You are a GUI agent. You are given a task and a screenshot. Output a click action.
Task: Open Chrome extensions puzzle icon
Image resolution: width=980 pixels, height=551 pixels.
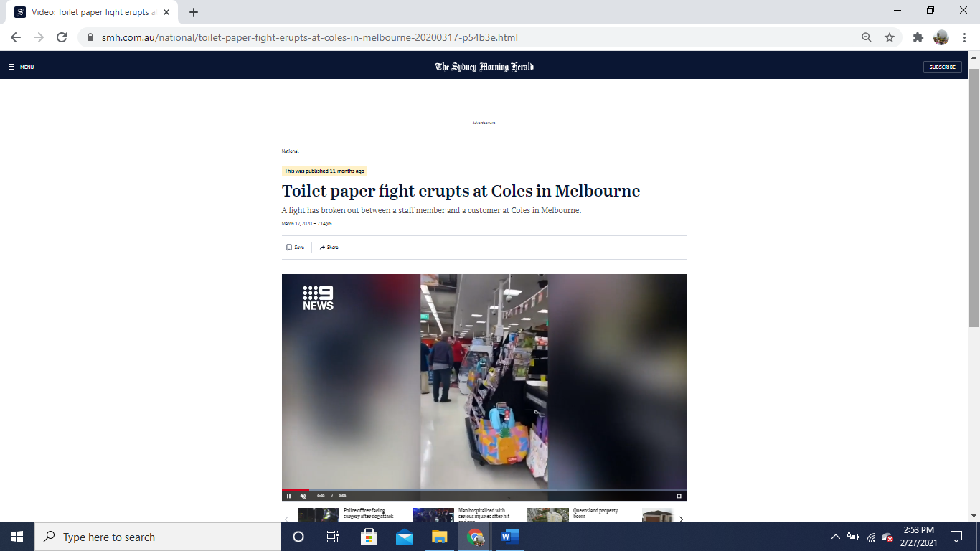[x=918, y=37]
